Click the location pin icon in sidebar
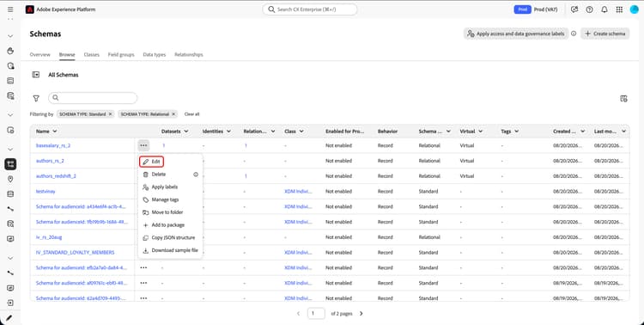The width and height of the screenshot is (644, 325). [x=10, y=179]
